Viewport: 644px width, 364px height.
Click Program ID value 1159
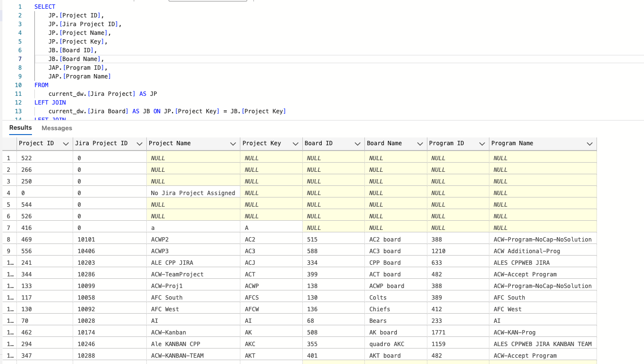(458, 344)
